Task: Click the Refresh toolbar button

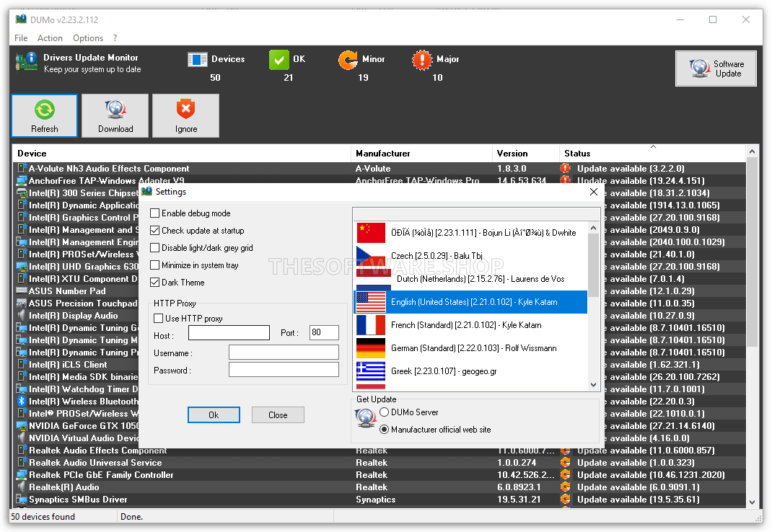Action: click(x=44, y=115)
